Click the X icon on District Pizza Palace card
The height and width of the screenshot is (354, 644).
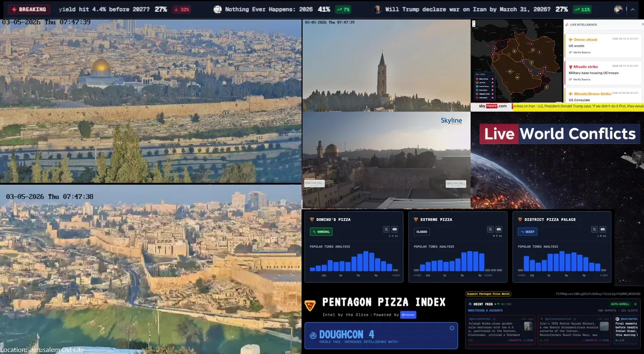pyautogui.click(x=594, y=229)
